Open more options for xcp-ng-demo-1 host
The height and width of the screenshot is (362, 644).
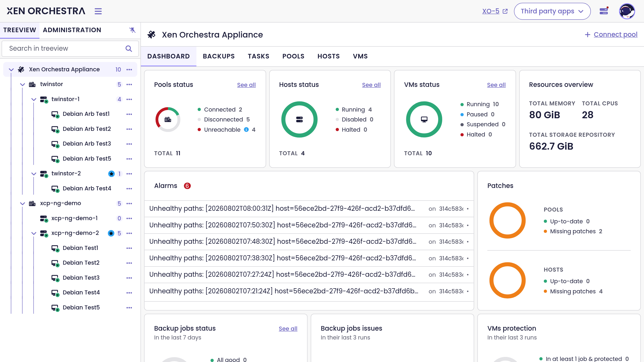coord(129,218)
